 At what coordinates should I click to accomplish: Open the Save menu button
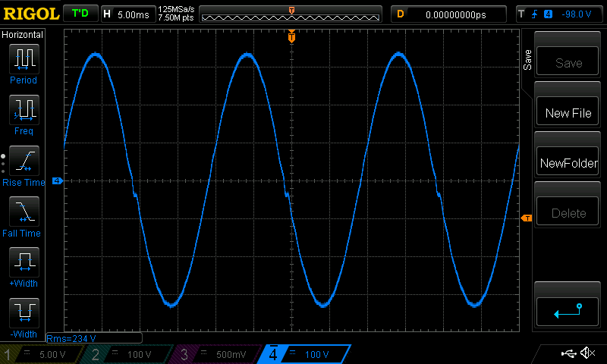coord(568,63)
